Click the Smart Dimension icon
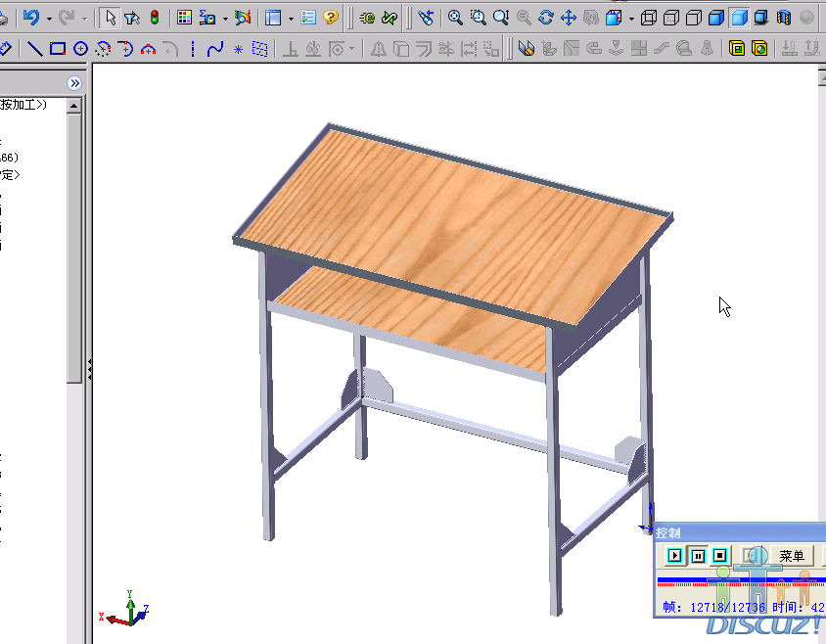Image resolution: width=826 pixels, height=644 pixels. click(5, 49)
